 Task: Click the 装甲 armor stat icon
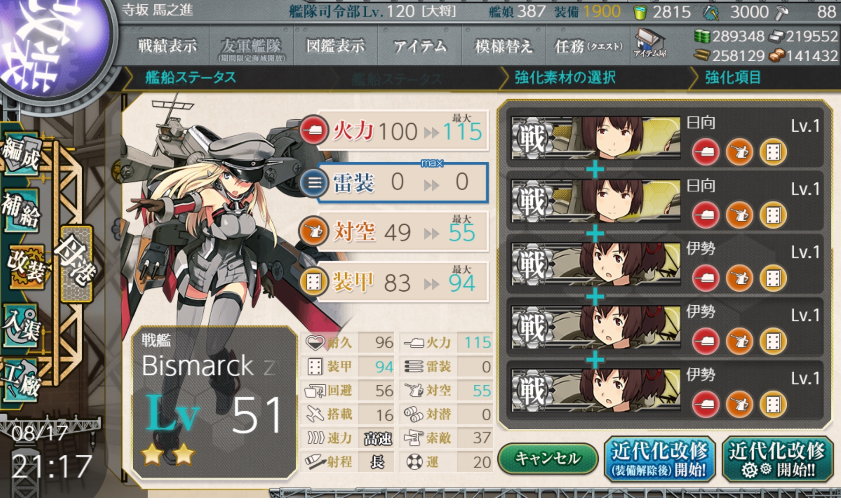[x=313, y=282]
